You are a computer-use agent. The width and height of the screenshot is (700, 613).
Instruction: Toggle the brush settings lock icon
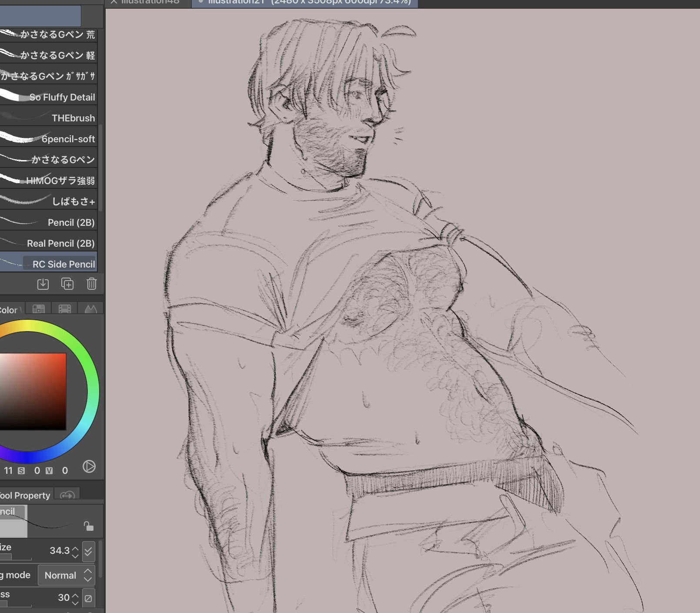pos(89,526)
